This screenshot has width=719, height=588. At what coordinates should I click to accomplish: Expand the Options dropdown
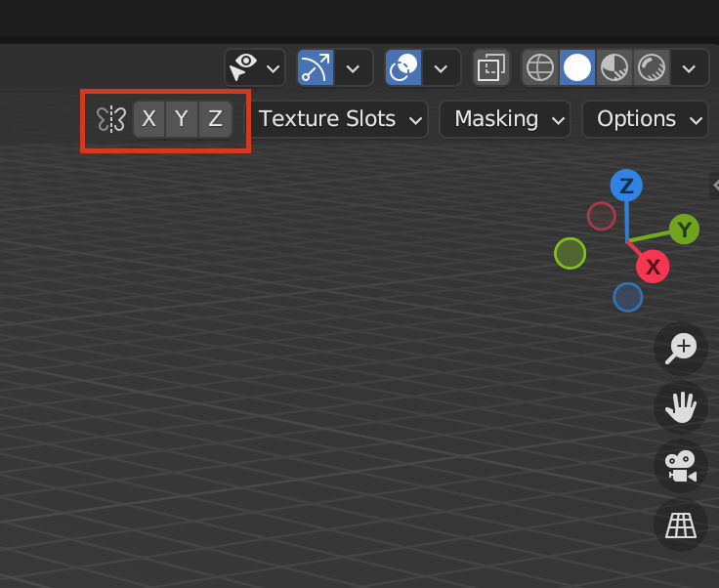645,119
